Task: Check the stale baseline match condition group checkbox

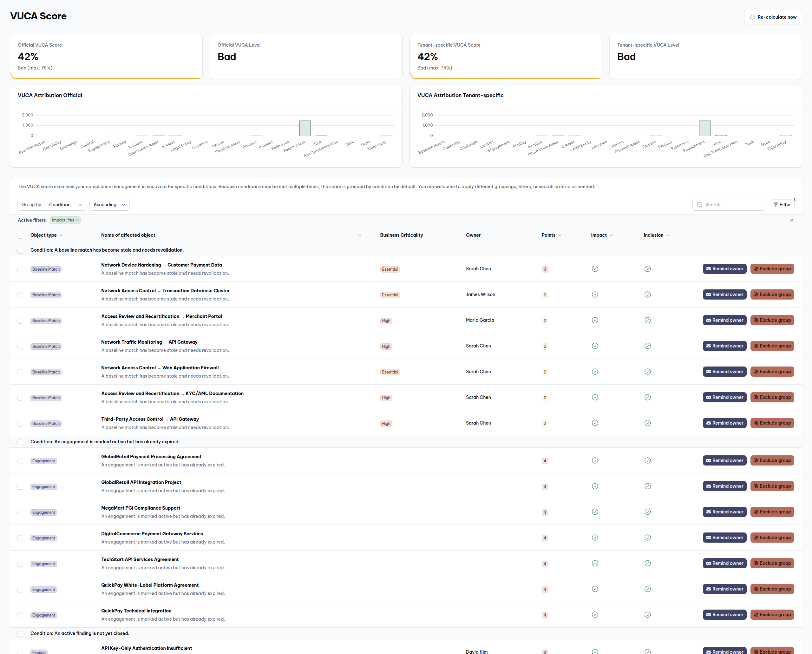Action: point(20,250)
